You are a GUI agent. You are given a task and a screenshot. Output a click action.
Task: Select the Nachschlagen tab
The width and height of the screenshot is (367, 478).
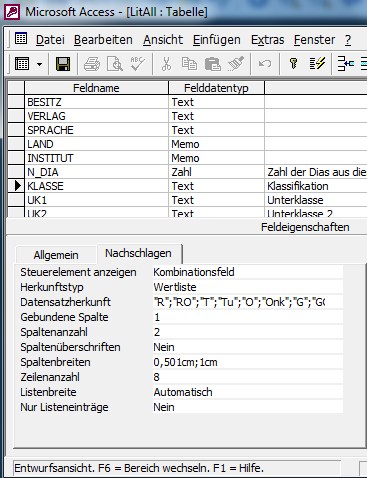(x=138, y=253)
